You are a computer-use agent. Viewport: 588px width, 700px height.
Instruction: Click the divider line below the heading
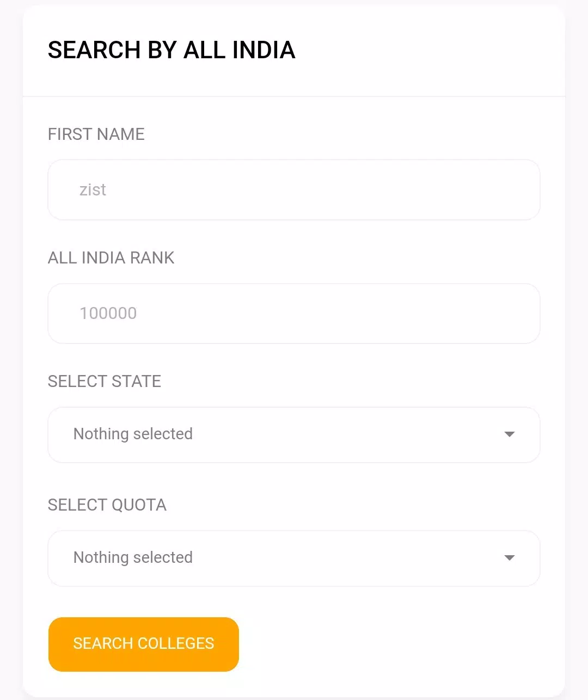coord(294,96)
